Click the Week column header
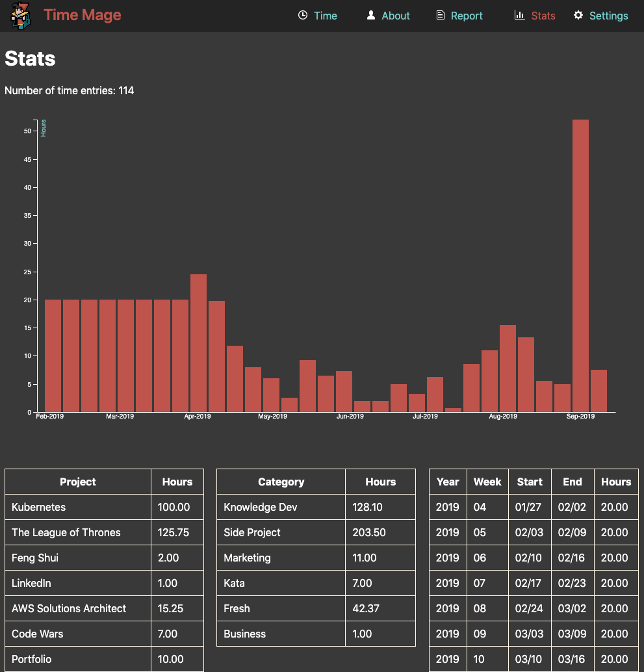The image size is (644, 672). tap(487, 482)
